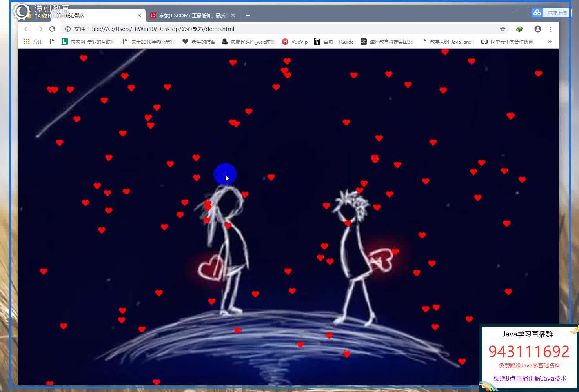The width and height of the screenshot is (579, 392).
Task: Open the Apps grid shortcut
Action: (33, 42)
